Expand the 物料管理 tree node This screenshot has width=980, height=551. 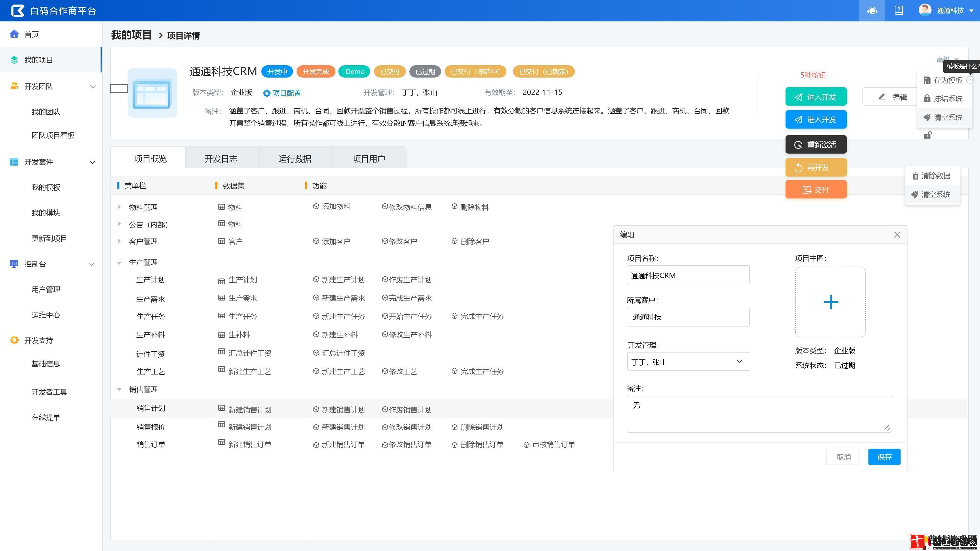pyautogui.click(x=119, y=207)
